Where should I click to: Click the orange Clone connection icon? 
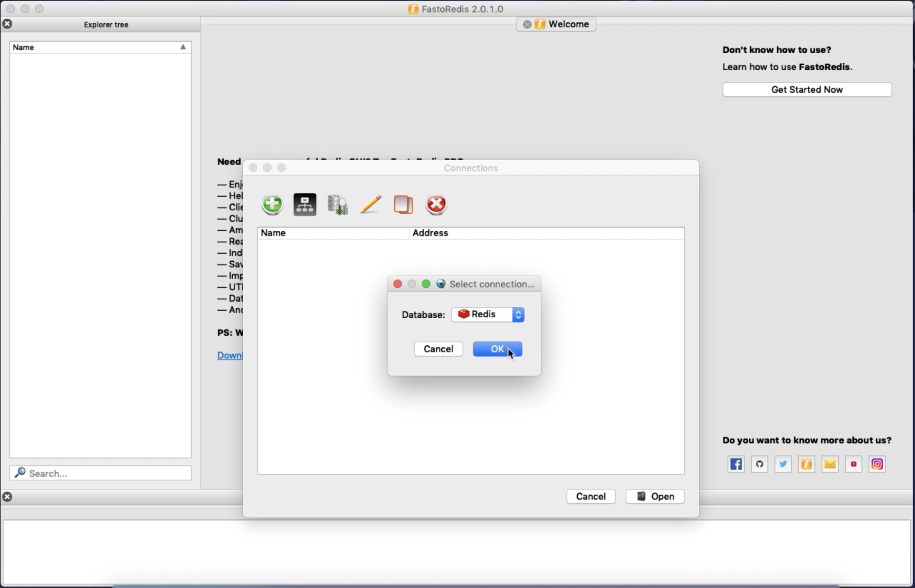coord(403,205)
